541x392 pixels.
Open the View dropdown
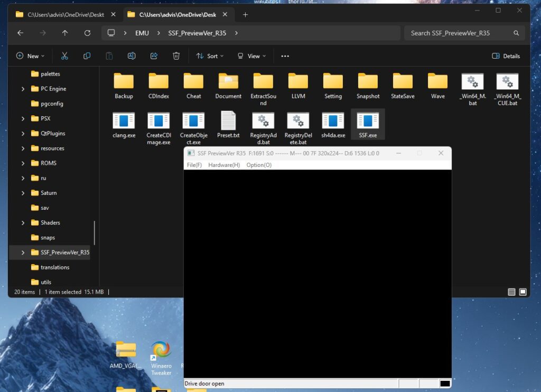click(252, 56)
